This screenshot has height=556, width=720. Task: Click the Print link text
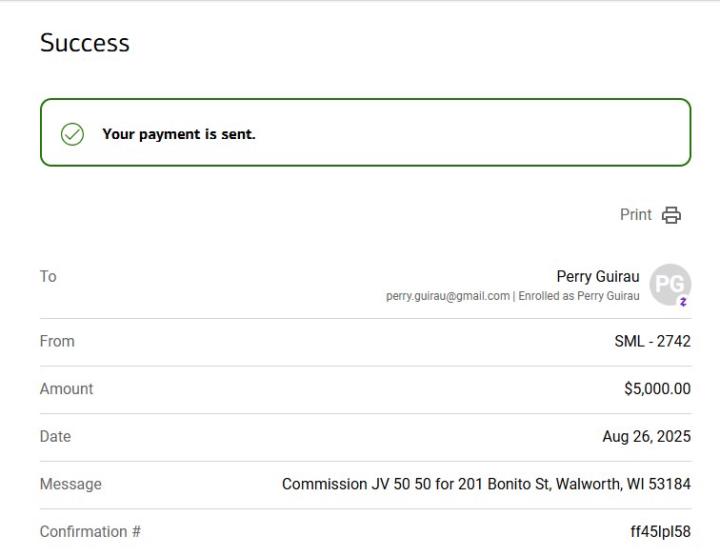[x=636, y=215]
